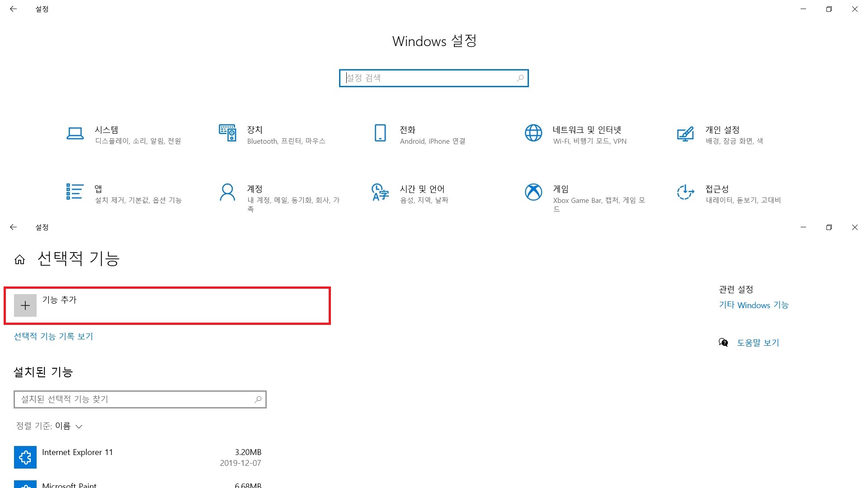Click the back arrow in the lower settings window
This screenshot has width=868, height=488.
click(x=14, y=227)
